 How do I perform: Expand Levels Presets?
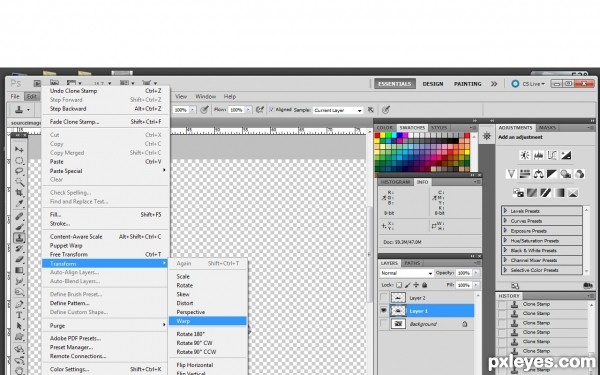[x=505, y=211]
